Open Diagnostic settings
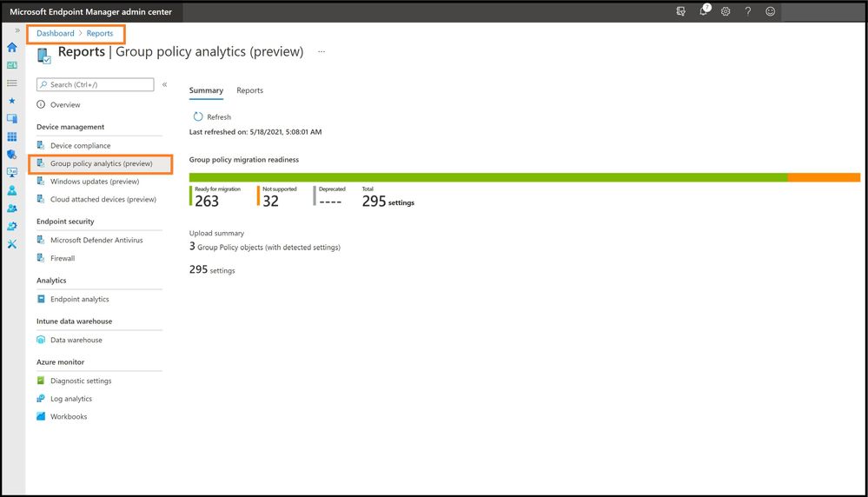This screenshot has width=868, height=497. pyautogui.click(x=81, y=381)
